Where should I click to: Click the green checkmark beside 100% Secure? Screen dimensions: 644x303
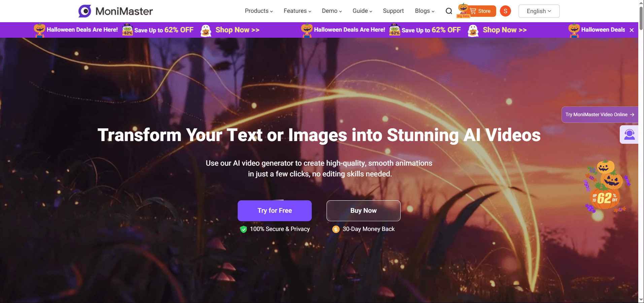tap(243, 229)
